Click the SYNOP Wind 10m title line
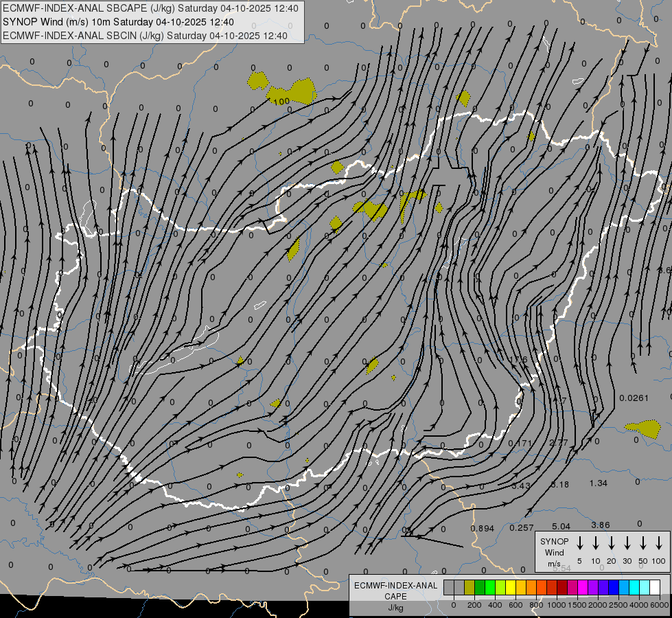Screen dimensions: 672x618 point(118,22)
